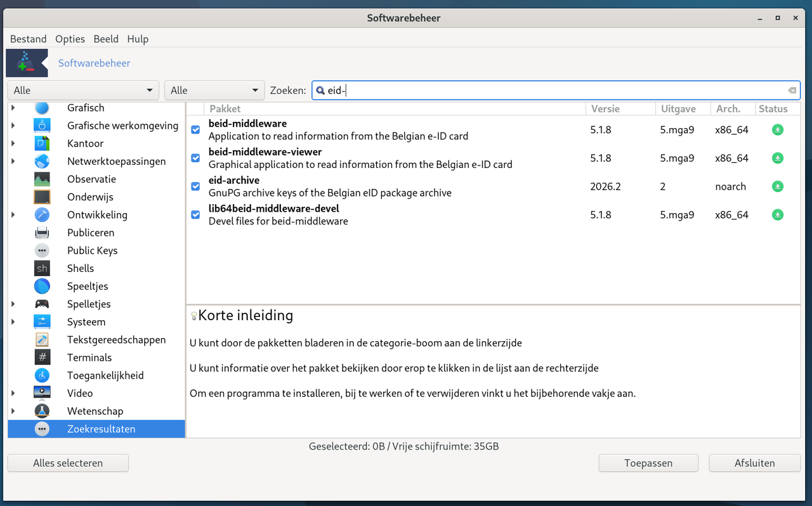Image resolution: width=812 pixels, height=506 pixels.
Task: Expand the Kantoor tree category
Action: click(13, 143)
